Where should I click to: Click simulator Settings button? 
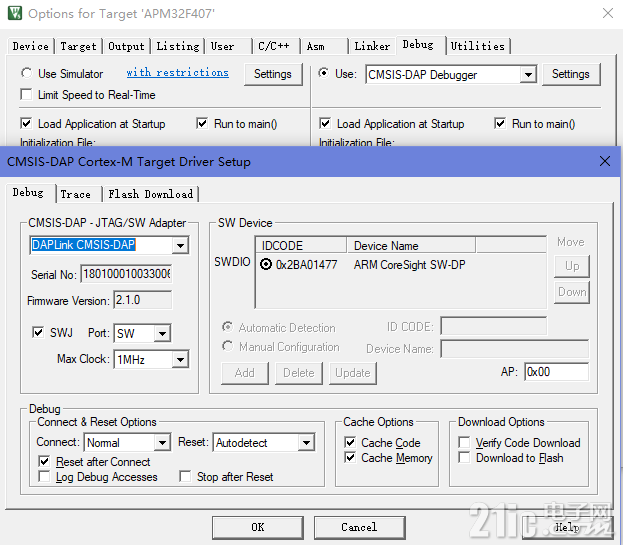[x=273, y=74]
